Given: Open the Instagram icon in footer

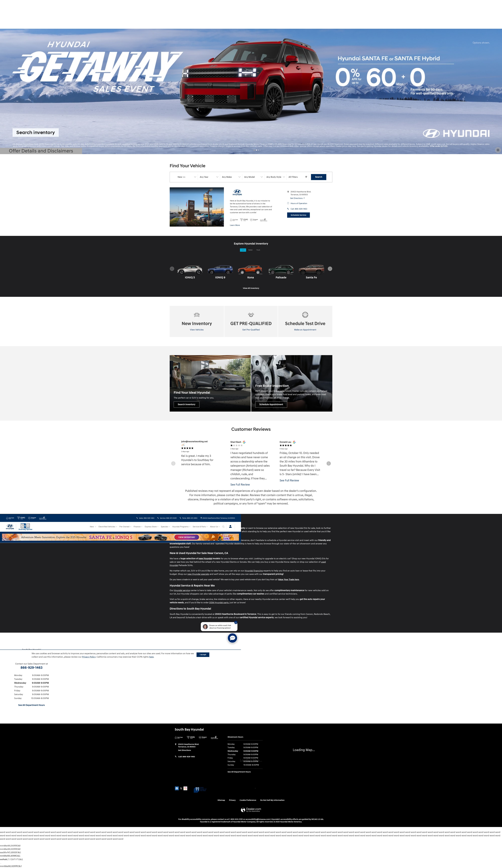Looking at the screenshot, I should click(x=185, y=788).
